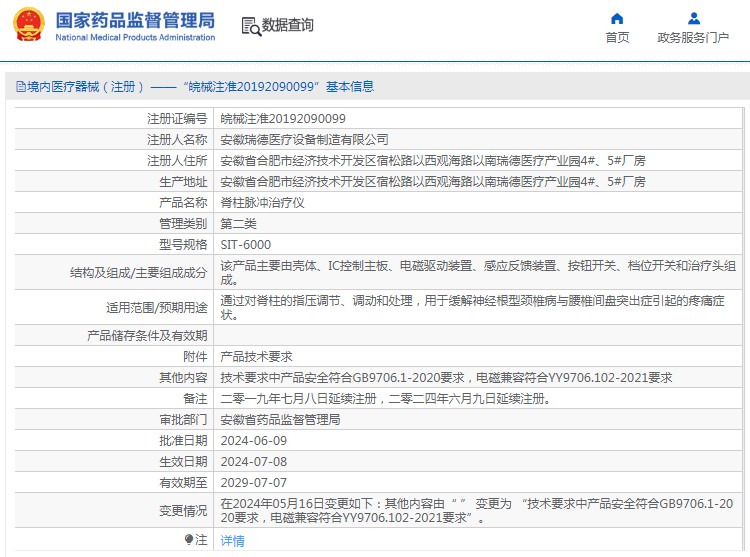
Task: Click the model specification SIT-6000 cell
Action: click(245, 244)
